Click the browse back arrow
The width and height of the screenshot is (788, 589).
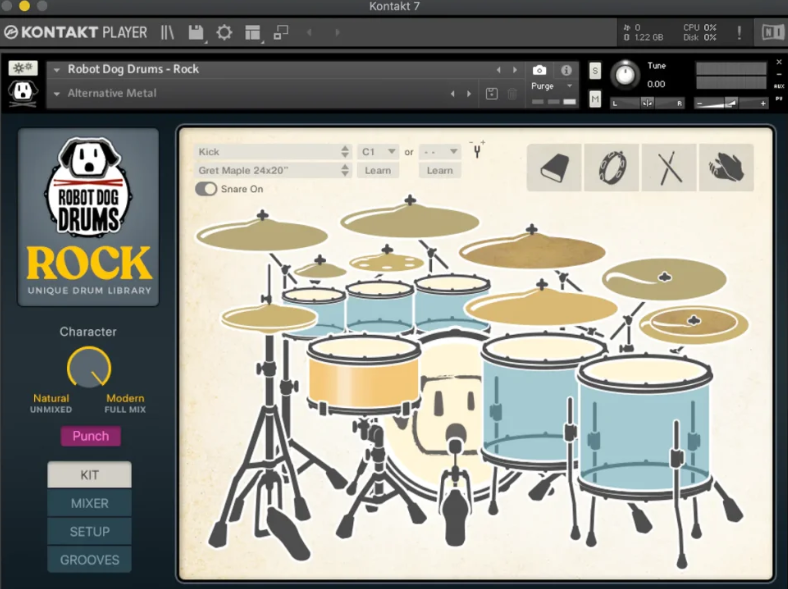(x=309, y=33)
